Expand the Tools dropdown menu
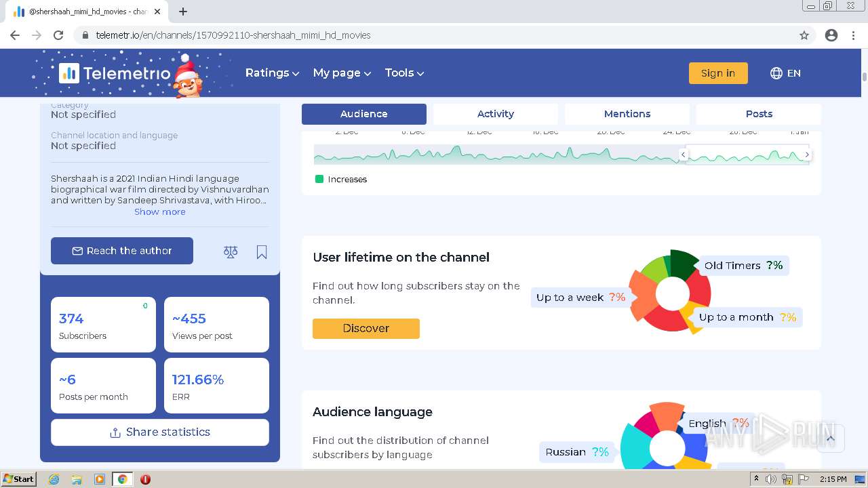 point(404,73)
